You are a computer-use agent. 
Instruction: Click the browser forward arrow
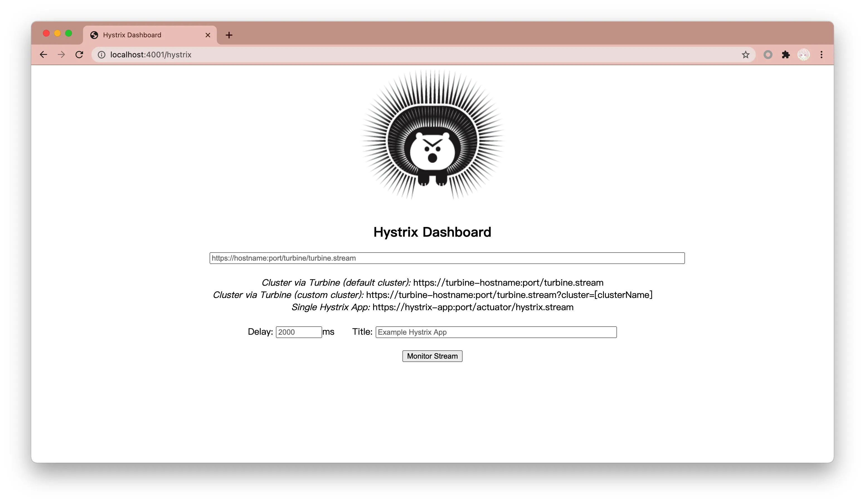click(x=61, y=55)
